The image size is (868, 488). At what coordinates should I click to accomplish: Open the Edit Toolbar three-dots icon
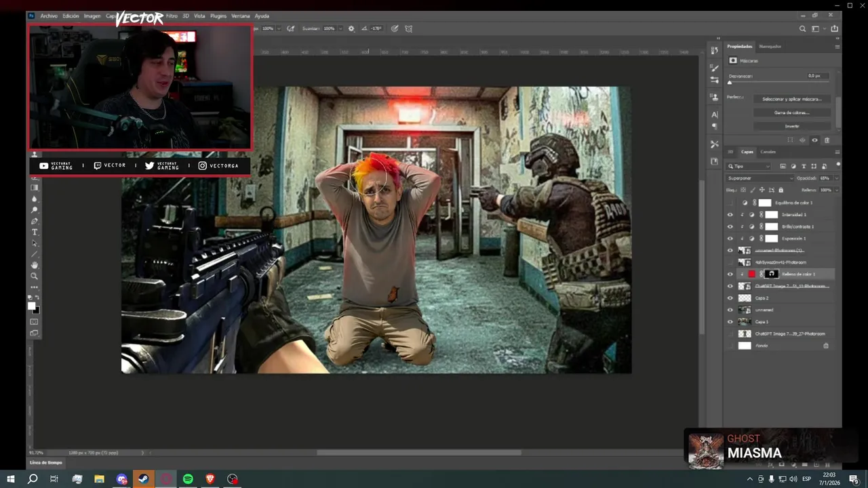click(35, 287)
